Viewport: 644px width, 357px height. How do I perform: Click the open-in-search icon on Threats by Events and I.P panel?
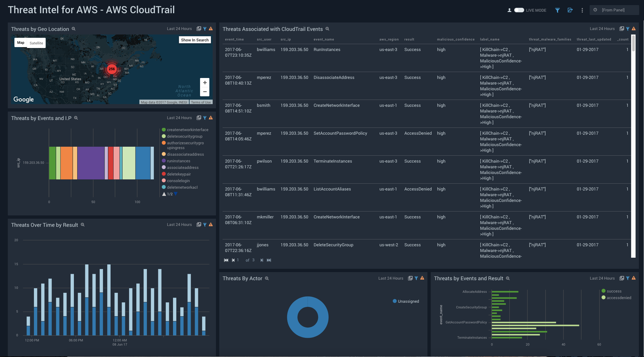[x=199, y=118]
